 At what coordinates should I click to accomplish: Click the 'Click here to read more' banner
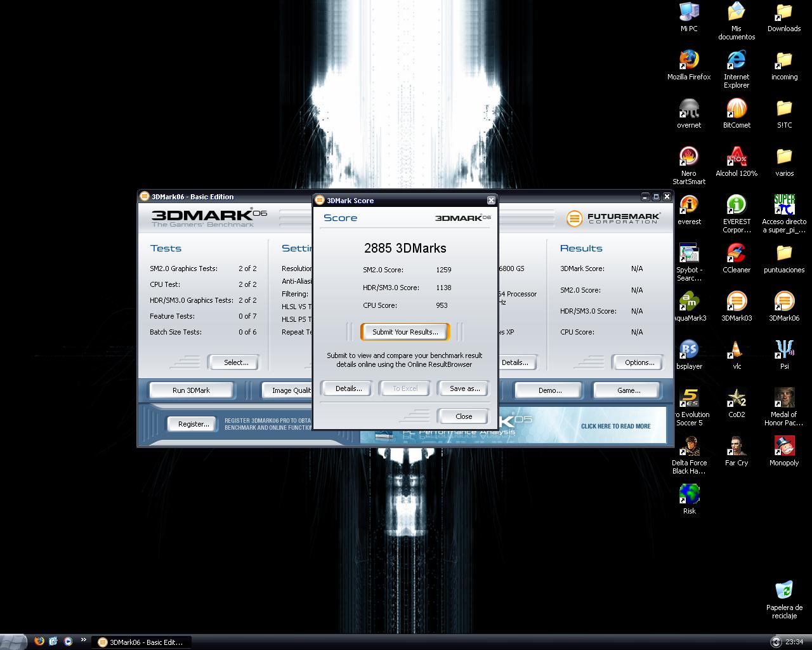pyautogui.click(x=615, y=427)
